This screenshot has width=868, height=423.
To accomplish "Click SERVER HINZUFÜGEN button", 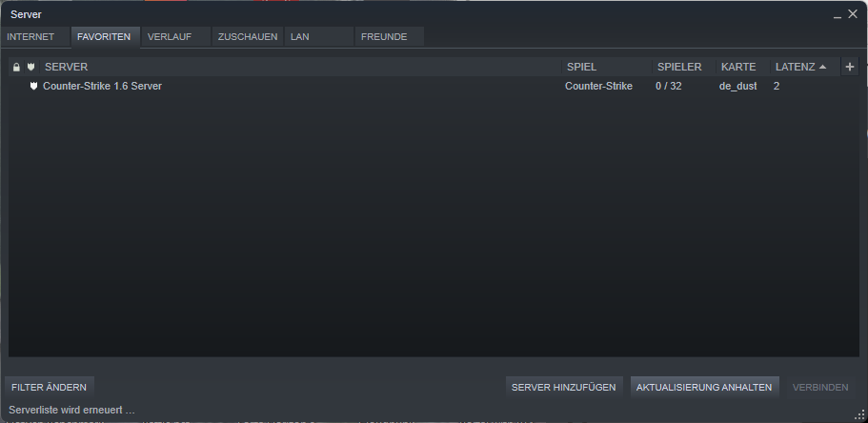I will (563, 387).
